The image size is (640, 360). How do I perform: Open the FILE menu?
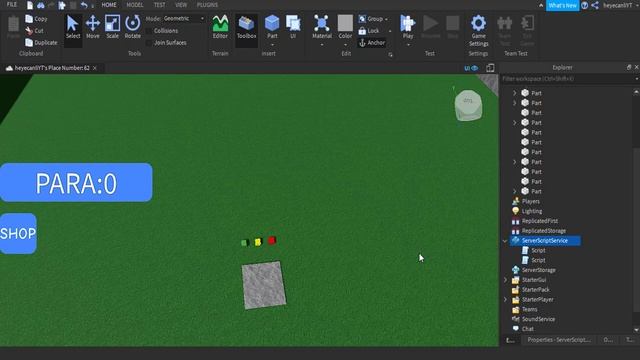coord(12,5)
